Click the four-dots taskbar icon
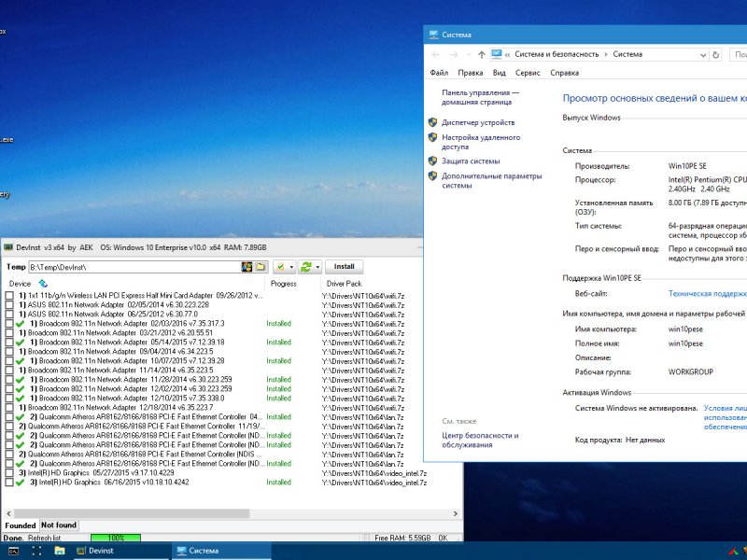Image resolution: width=747 pixels, height=560 pixels. coord(36,551)
